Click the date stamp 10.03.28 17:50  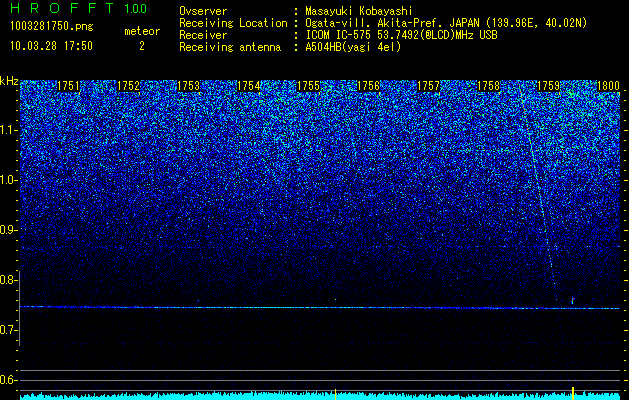(51, 46)
